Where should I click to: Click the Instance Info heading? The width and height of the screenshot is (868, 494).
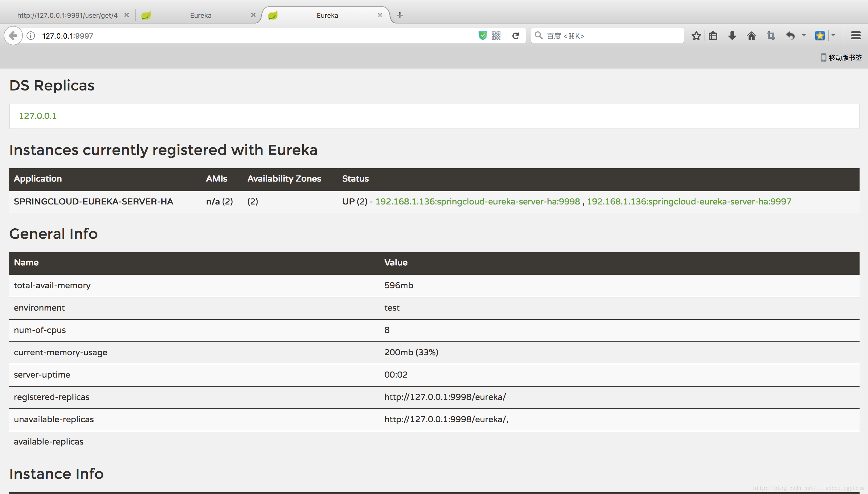point(56,473)
